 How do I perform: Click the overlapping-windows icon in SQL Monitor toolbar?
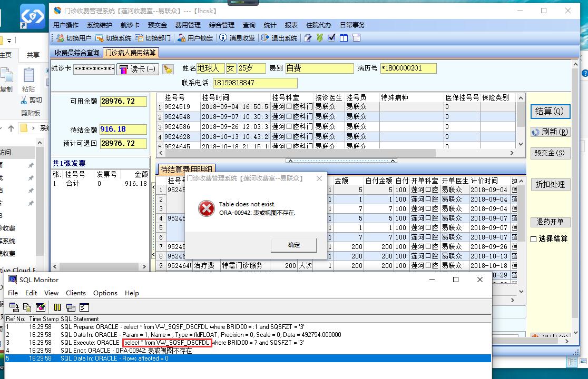(71, 307)
